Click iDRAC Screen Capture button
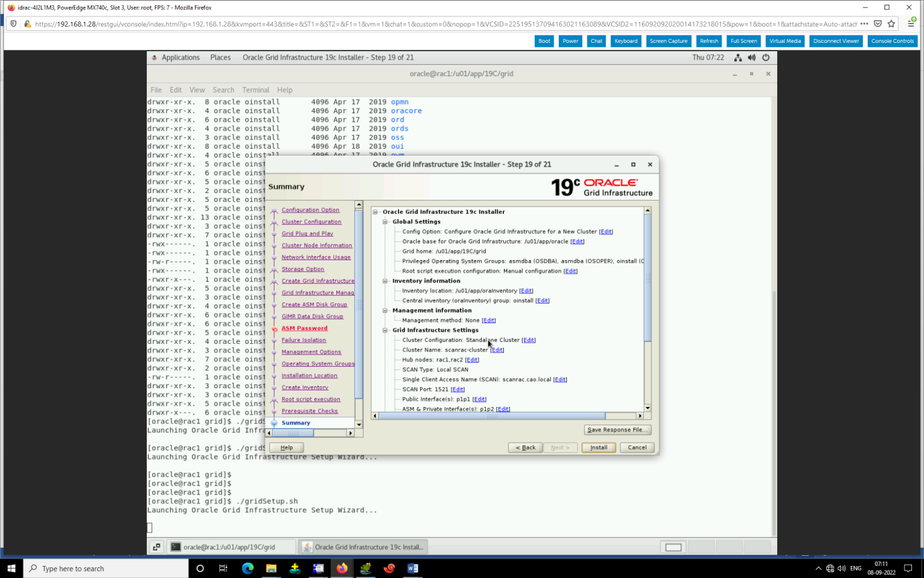The height and width of the screenshot is (578, 924). pyautogui.click(x=669, y=41)
